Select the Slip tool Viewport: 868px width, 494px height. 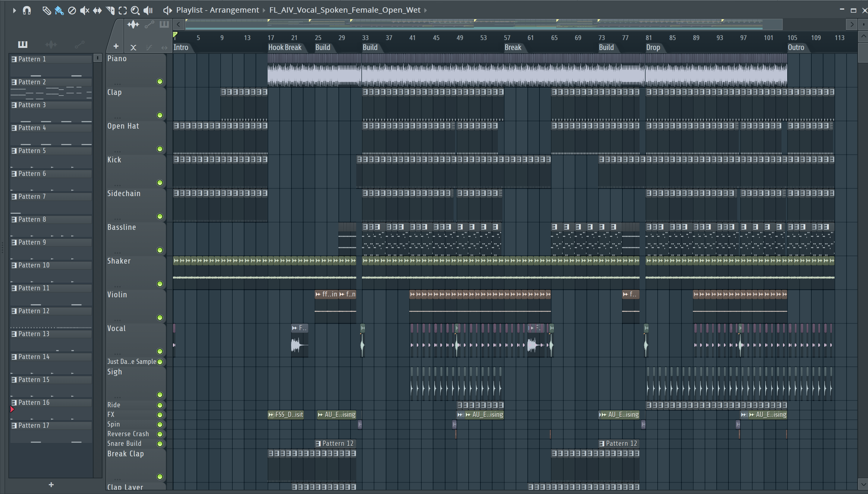(97, 11)
